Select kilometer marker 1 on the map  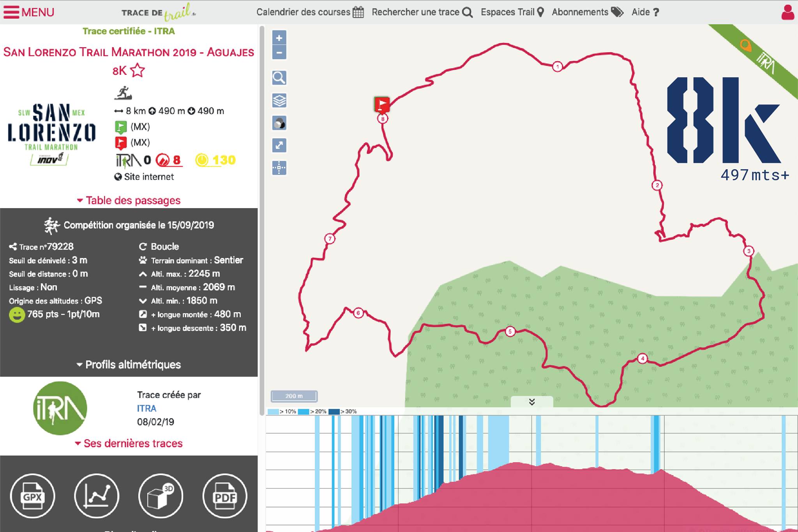click(x=558, y=67)
